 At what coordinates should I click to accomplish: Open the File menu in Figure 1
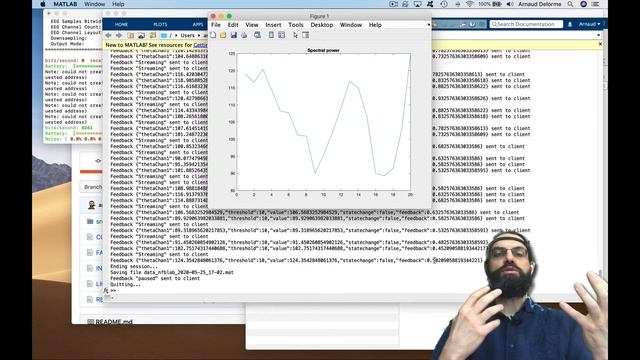(x=216, y=25)
